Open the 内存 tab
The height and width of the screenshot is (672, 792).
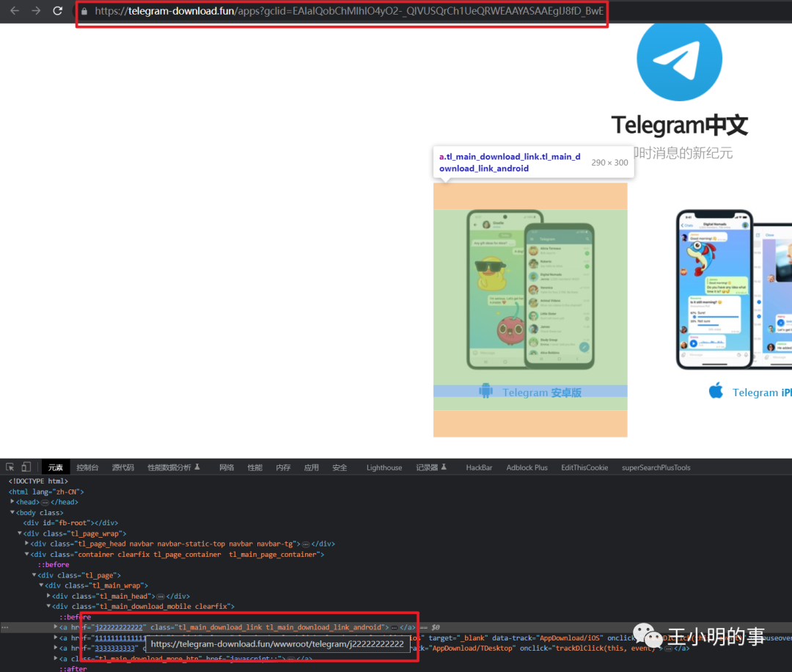point(283,468)
